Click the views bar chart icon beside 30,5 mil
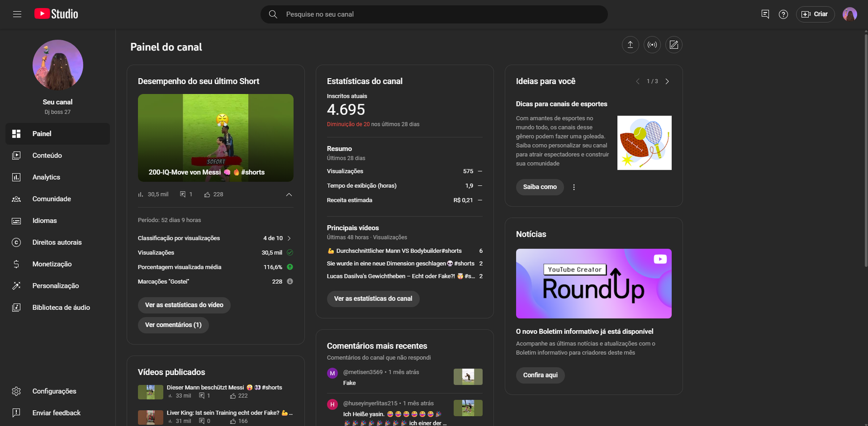Viewport: 868px width, 426px height. coord(141,194)
